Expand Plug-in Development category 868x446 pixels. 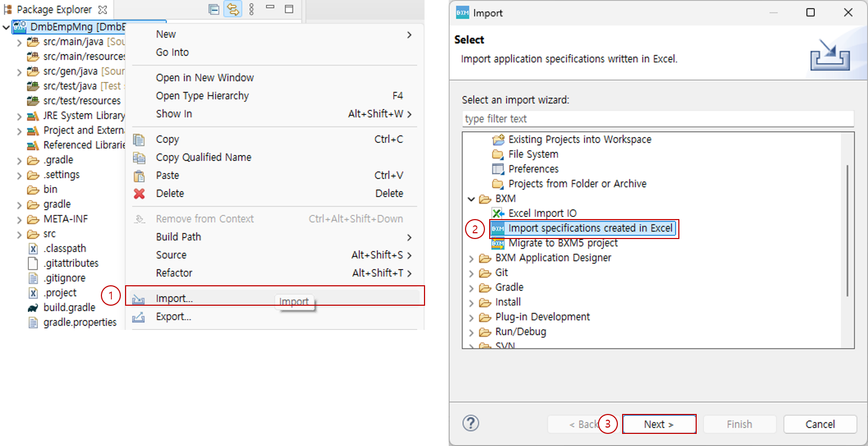(471, 318)
